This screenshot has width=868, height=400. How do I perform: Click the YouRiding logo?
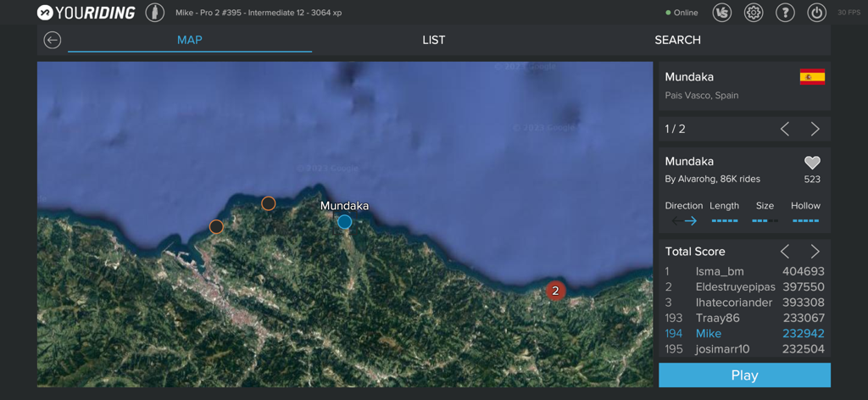86,12
